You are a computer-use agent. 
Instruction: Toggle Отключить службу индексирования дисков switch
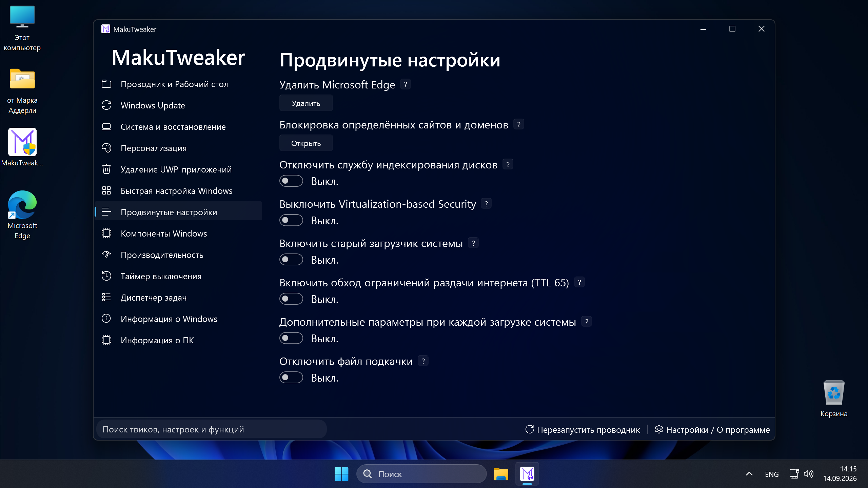291,181
